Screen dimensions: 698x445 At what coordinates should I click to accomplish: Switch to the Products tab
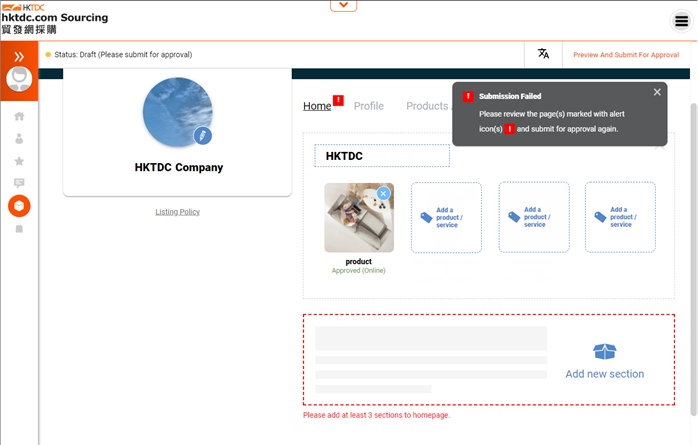click(426, 106)
